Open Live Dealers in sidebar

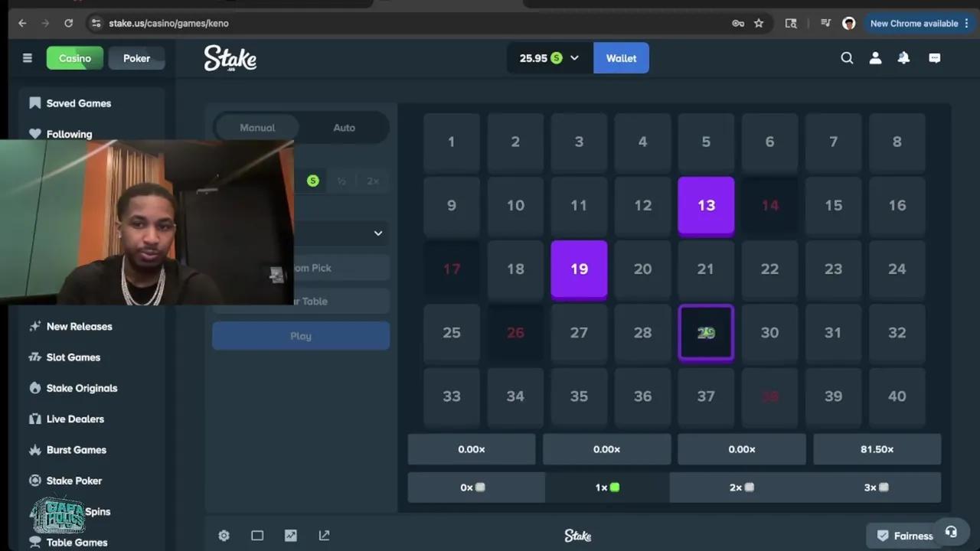tap(75, 419)
